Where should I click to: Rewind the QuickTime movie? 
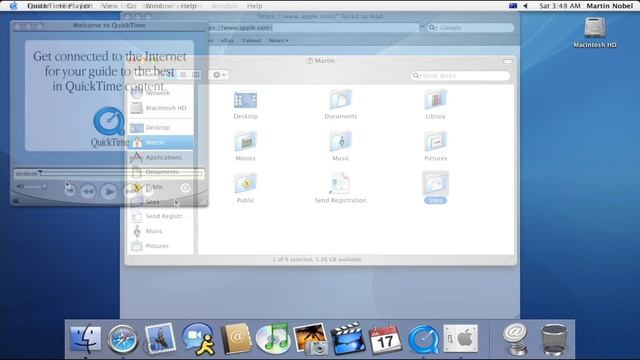88,191
